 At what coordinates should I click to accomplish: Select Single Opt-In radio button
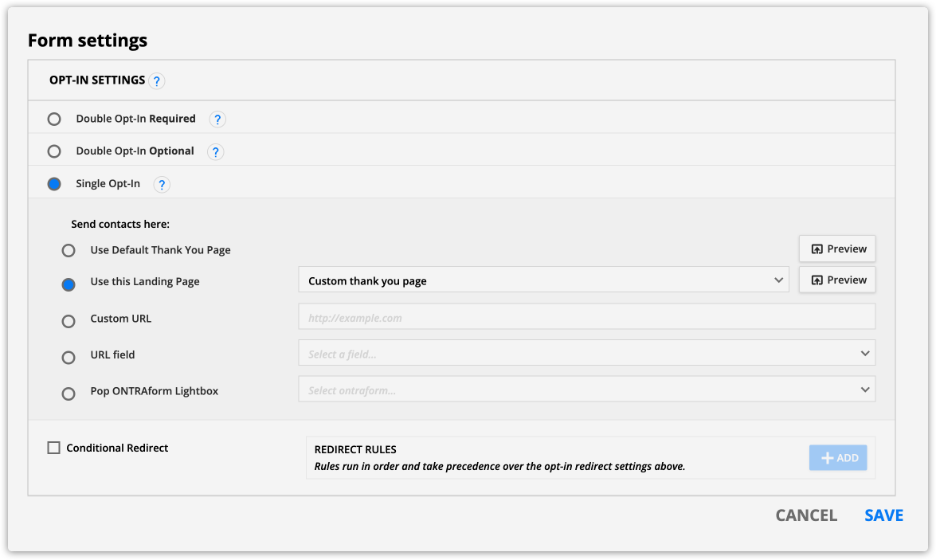coord(54,184)
